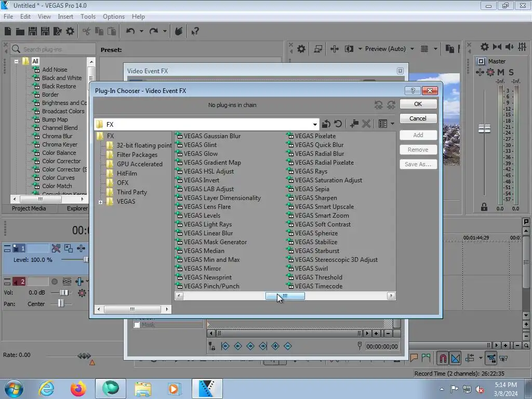Click Firefox in the taskbar
The image size is (532, 399).
78,389
